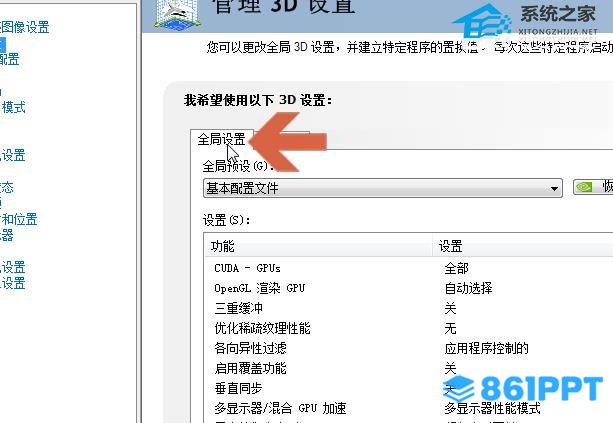Select the 优化稀疏纹理性能 row
613x423 pixels.
tap(409, 328)
